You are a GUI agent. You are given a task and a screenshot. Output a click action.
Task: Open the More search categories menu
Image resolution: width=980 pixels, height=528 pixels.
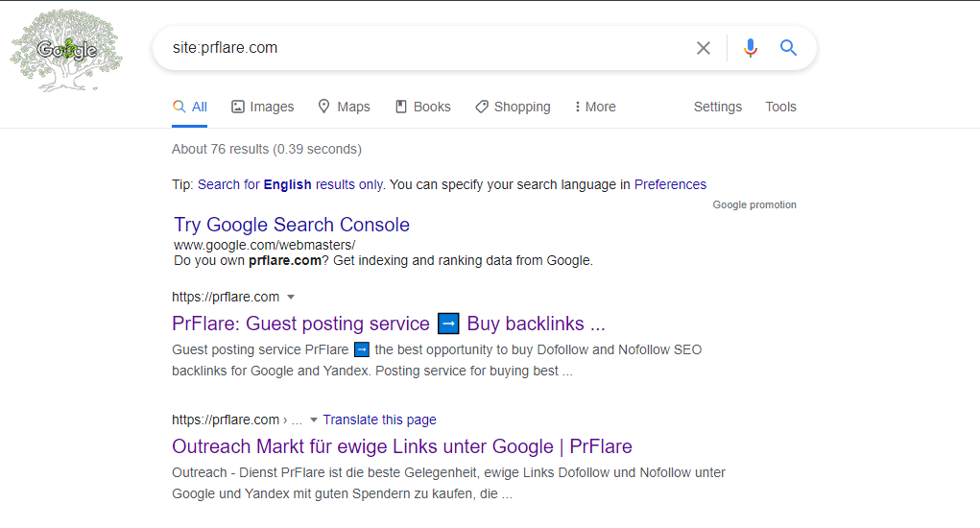point(595,107)
